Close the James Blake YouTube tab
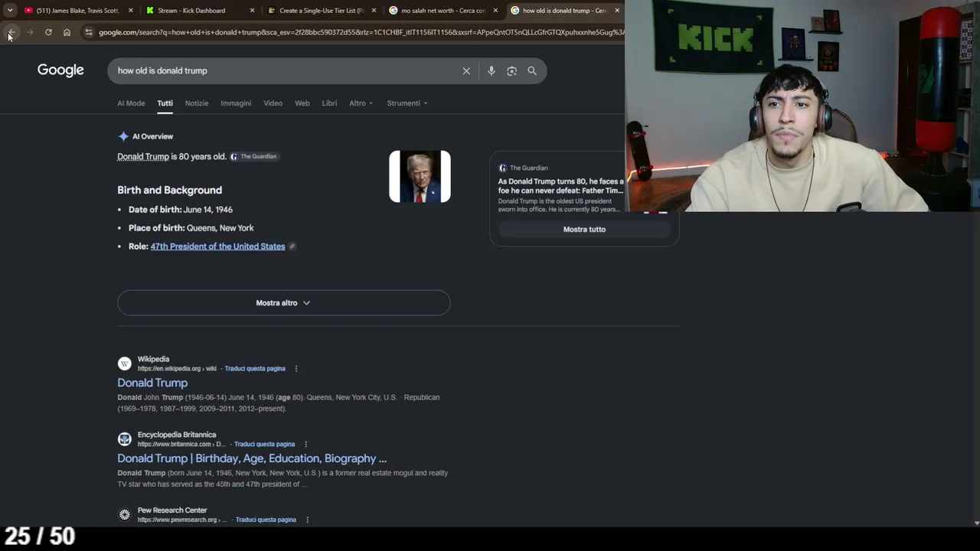 pos(131,11)
